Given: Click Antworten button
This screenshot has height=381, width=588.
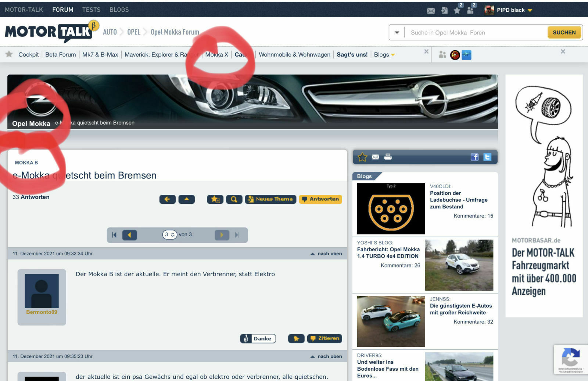Looking at the screenshot, I should tap(320, 199).
